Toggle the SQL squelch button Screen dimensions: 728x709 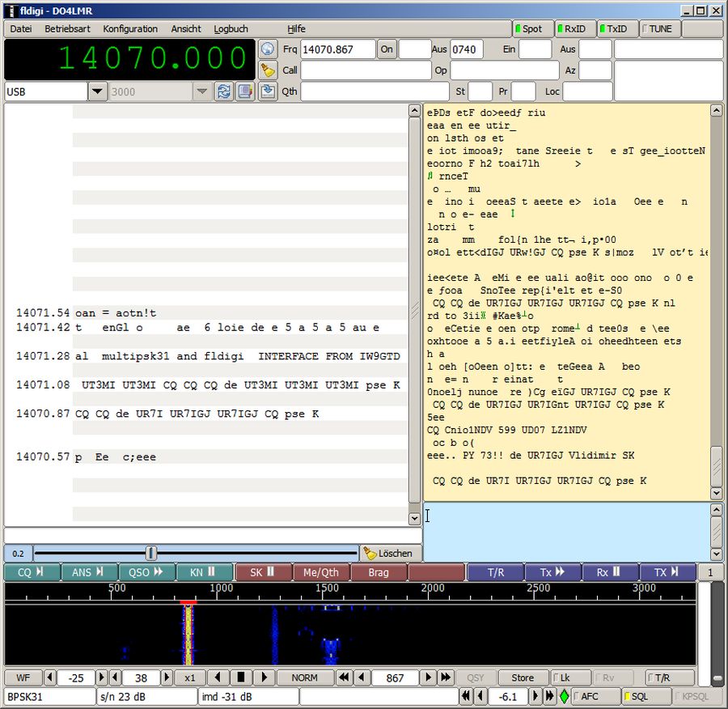(x=646, y=696)
